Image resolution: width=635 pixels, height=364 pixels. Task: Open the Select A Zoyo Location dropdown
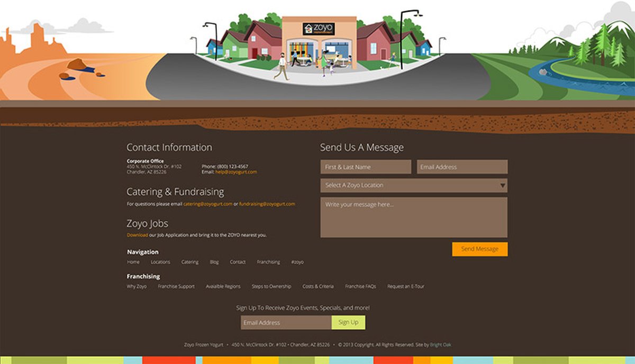(413, 186)
